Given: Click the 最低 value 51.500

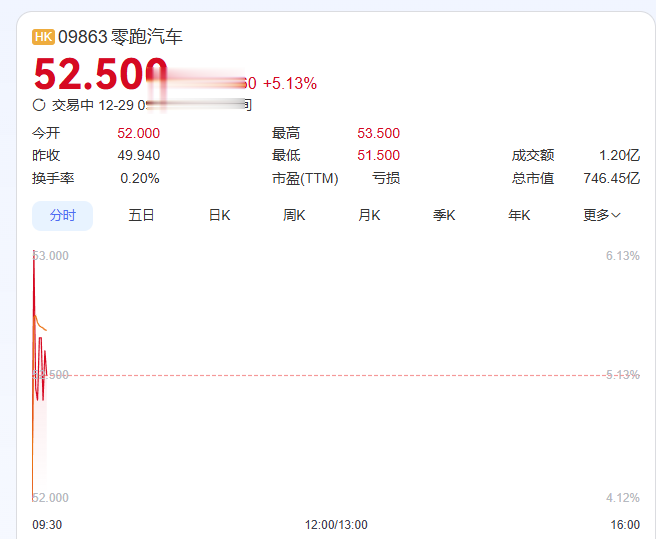Looking at the screenshot, I should pos(379,156).
